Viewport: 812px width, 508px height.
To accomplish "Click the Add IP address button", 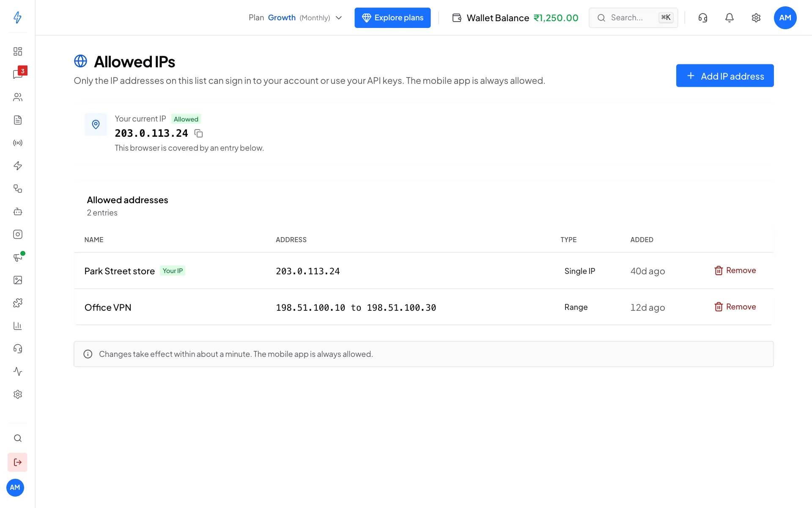I will click(725, 76).
